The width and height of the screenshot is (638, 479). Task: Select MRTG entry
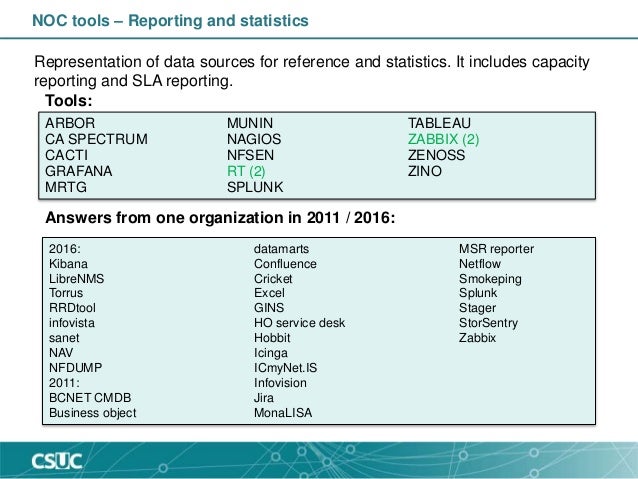click(x=66, y=187)
